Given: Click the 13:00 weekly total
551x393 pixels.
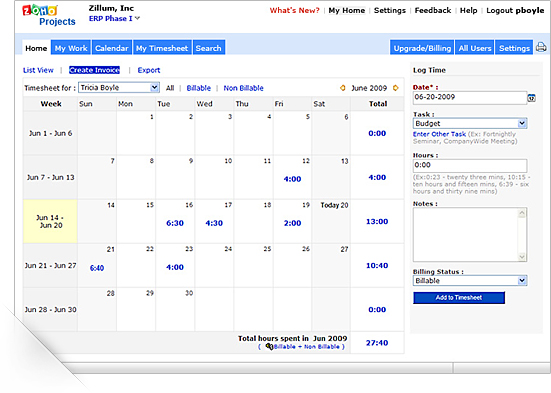Looking at the screenshot, I should click(377, 221).
